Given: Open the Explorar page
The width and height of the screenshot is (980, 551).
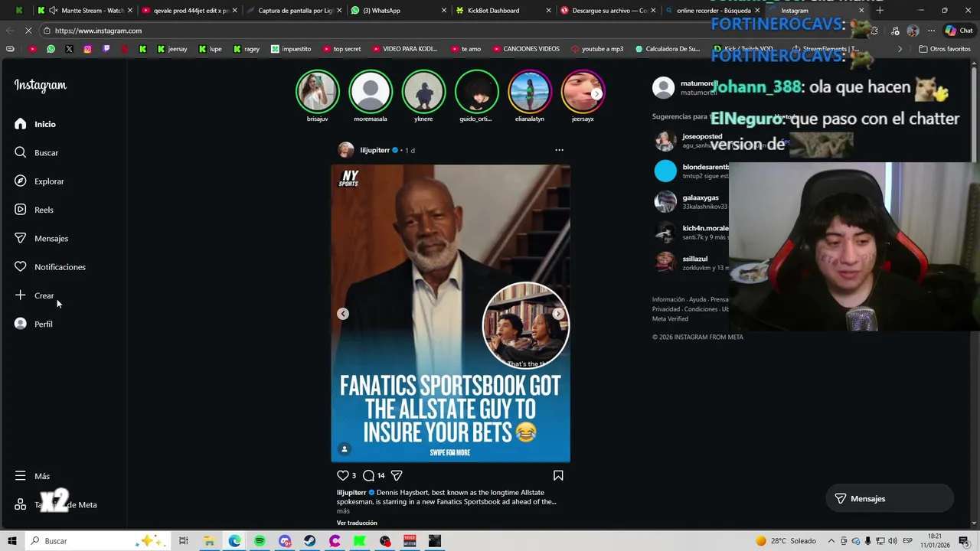Looking at the screenshot, I should (x=39, y=181).
